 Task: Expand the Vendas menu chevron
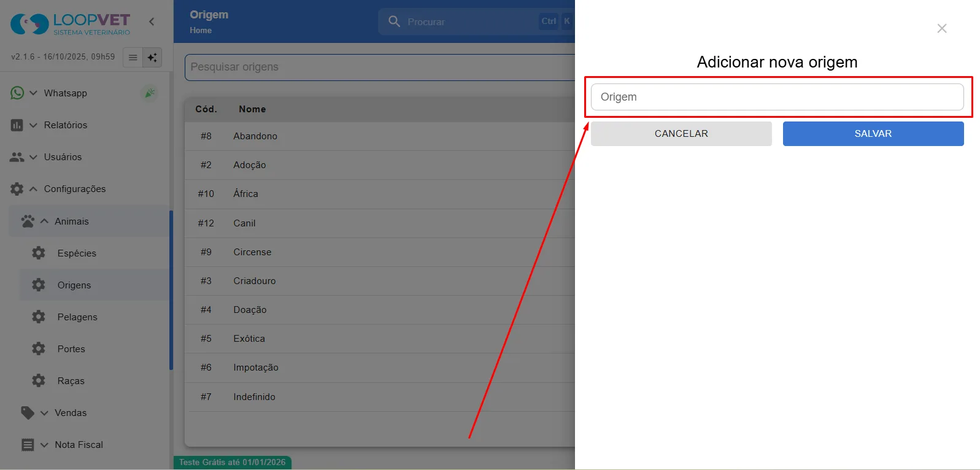[x=44, y=413]
